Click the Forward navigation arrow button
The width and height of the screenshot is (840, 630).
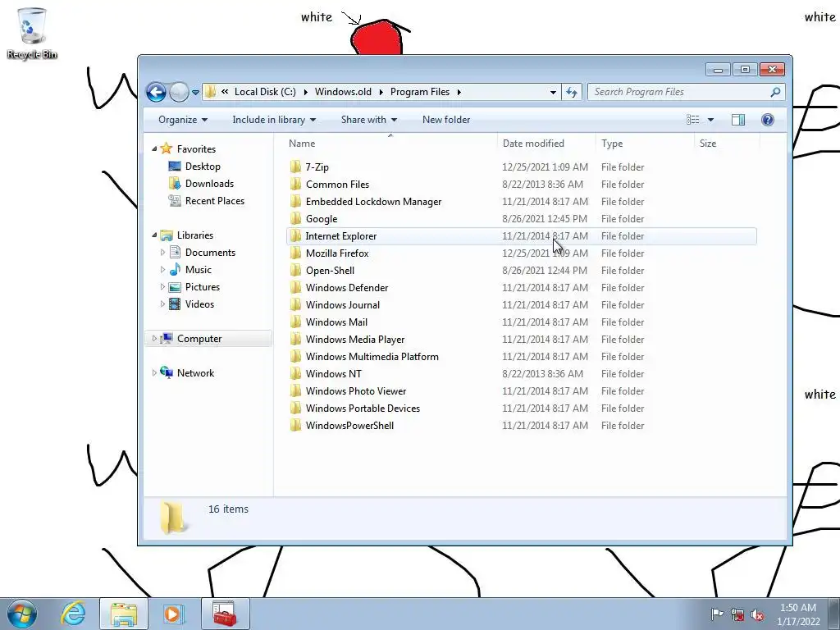coord(179,92)
